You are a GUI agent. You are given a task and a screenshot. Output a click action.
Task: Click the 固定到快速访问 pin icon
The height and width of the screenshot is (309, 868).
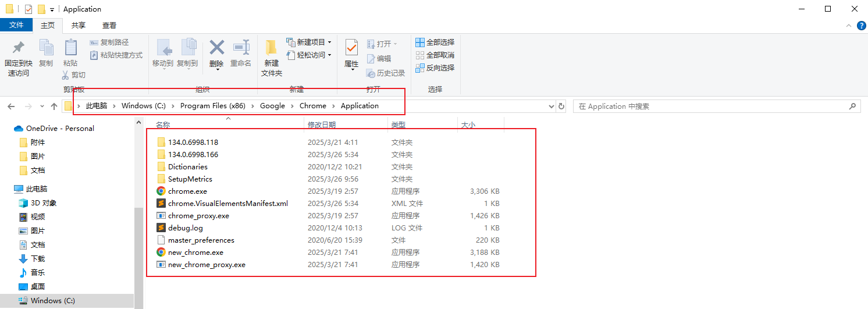(18, 48)
